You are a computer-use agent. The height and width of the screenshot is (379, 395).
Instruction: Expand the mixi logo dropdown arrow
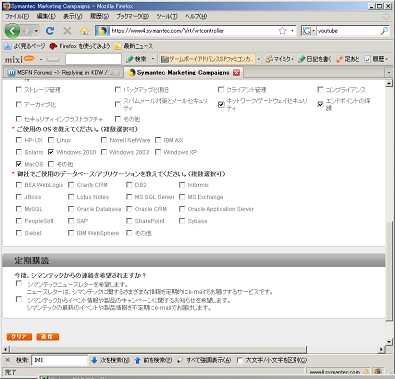click(42, 59)
